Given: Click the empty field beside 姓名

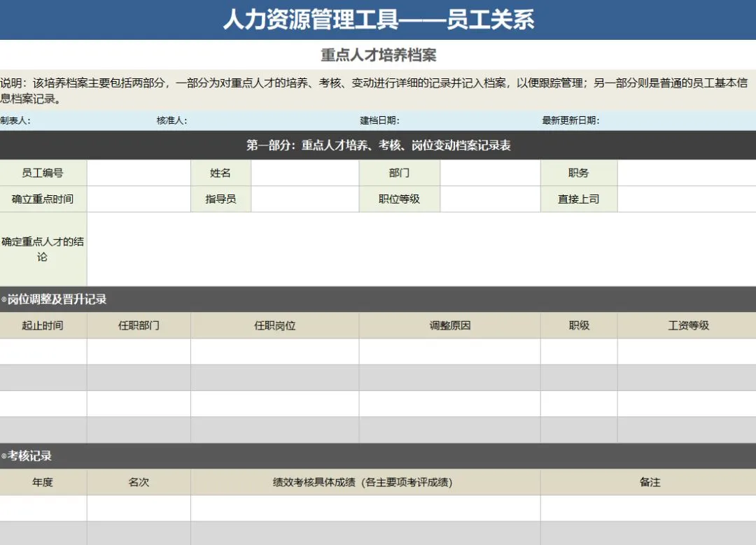Looking at the screenshot, I should pos(304,173).
